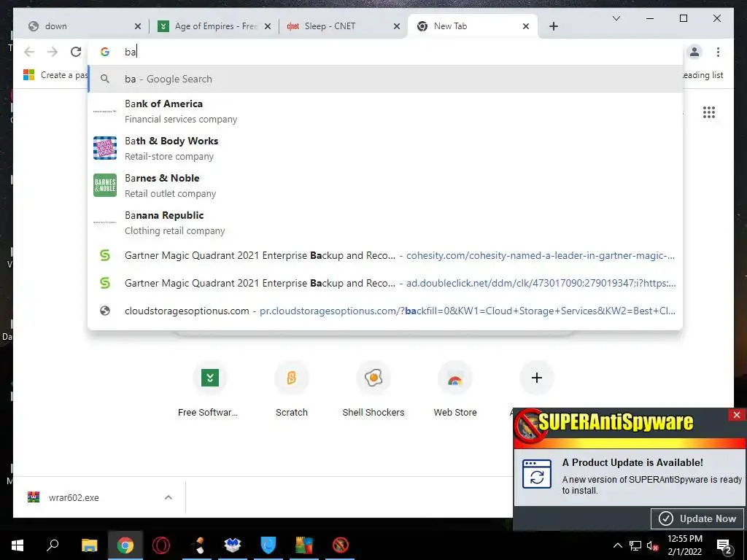Open File Explorer from the taskbar
Viewport: 747px width, 560px height.
89,545
